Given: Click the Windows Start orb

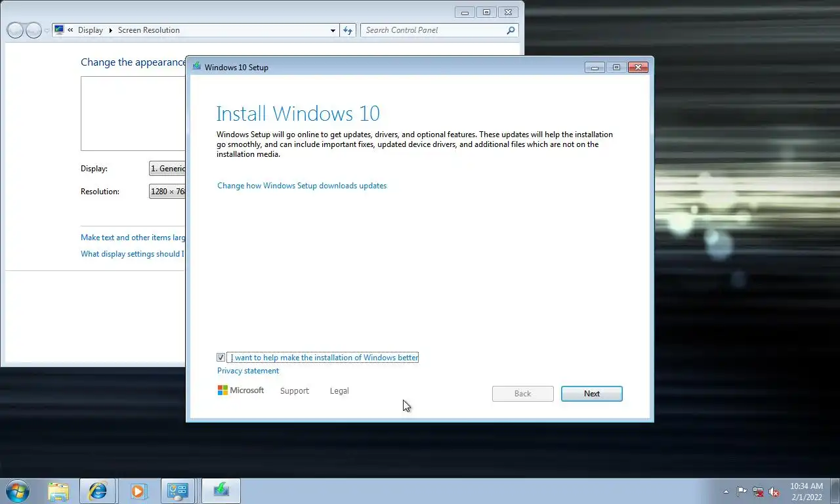Looking at the screenshot, I should point(17,491).
